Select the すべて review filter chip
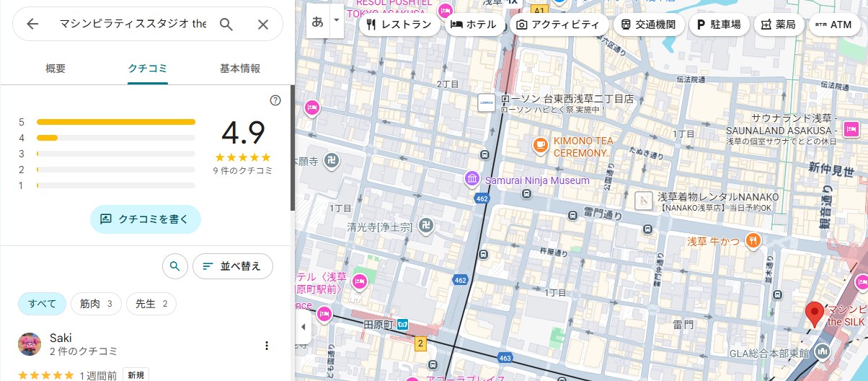Viewport: 868px width, 381px height. 42,304
